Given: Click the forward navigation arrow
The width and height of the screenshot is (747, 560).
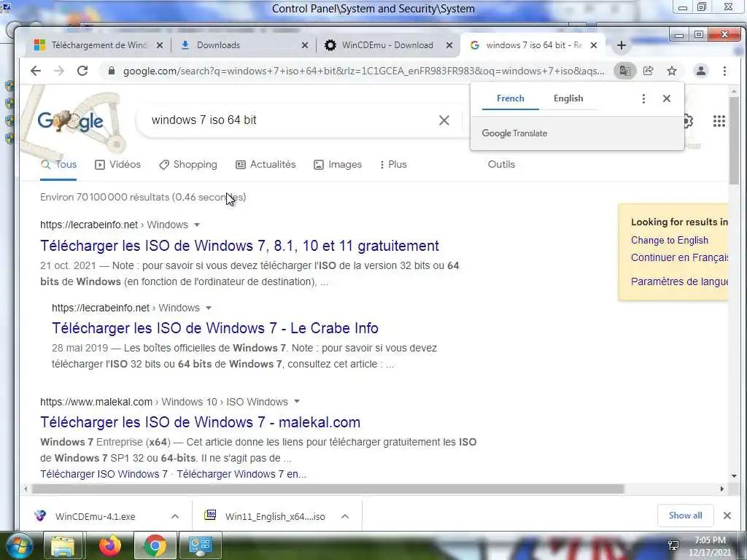Looking at the screenshot, I should [58, 71].
